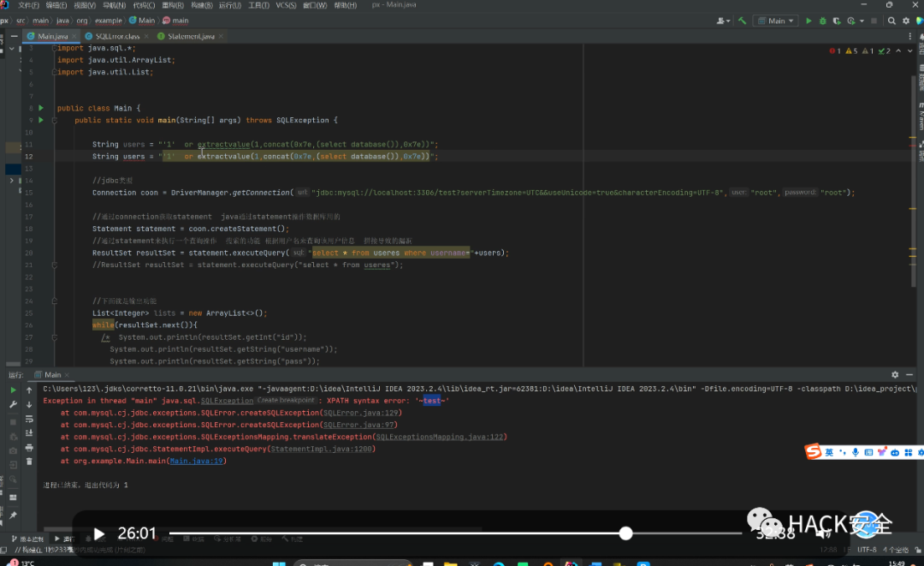Click run gutter arrow beside class Main
The image size is (924, 566).
(x=41, y=108)
